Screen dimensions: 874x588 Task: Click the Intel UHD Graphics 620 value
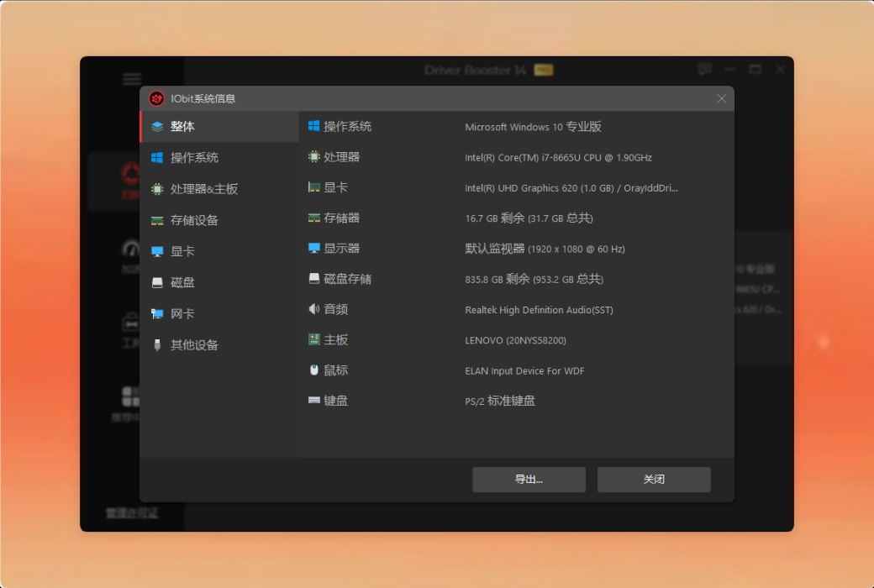pyautogui.click(x=571, y=188)
